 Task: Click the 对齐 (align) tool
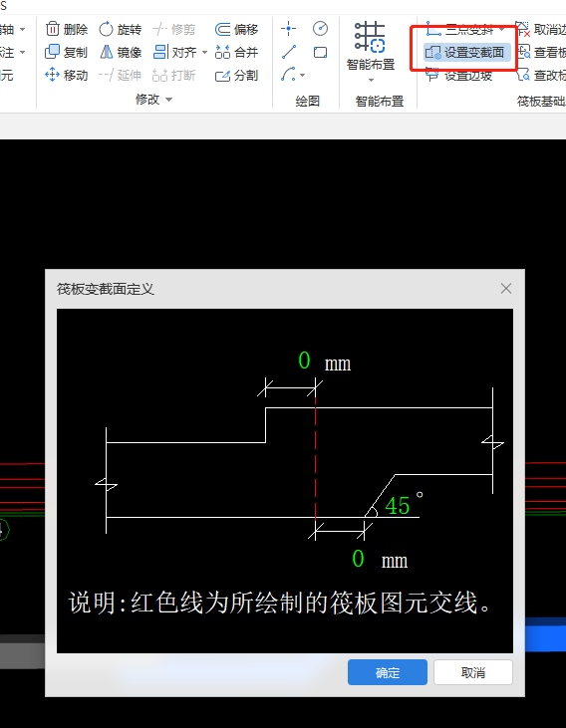(175, 52)
